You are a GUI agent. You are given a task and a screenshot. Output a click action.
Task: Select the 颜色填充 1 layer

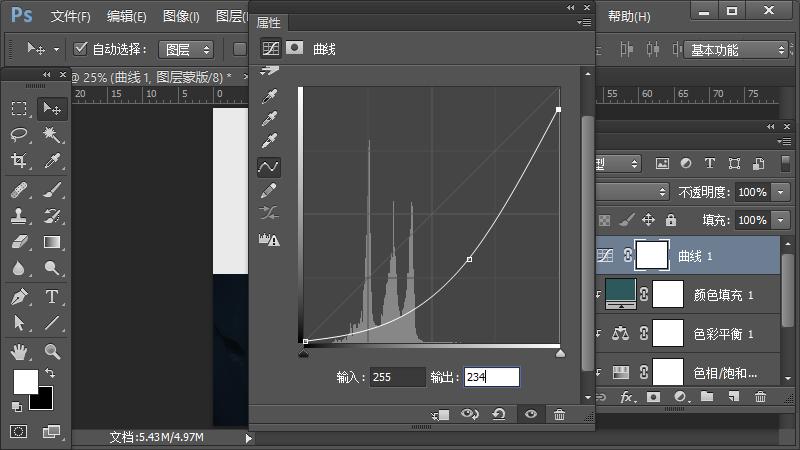tap(720, 295)
